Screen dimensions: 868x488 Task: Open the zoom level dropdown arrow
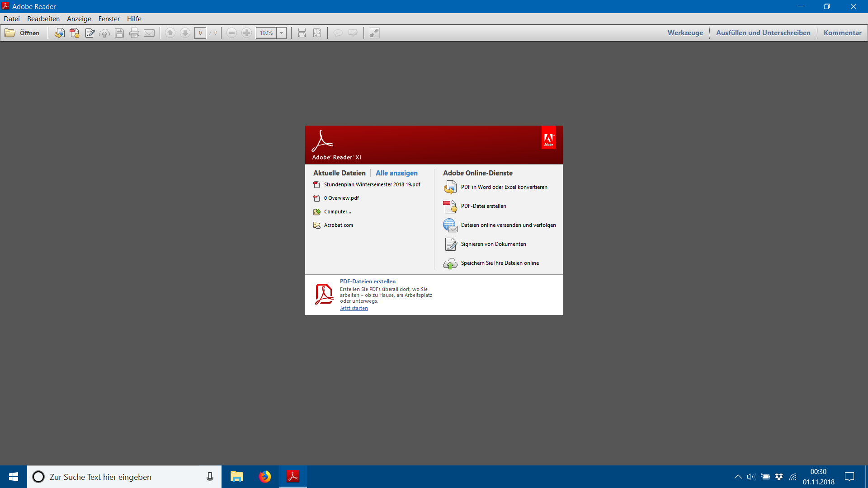(x=282, y=33)
